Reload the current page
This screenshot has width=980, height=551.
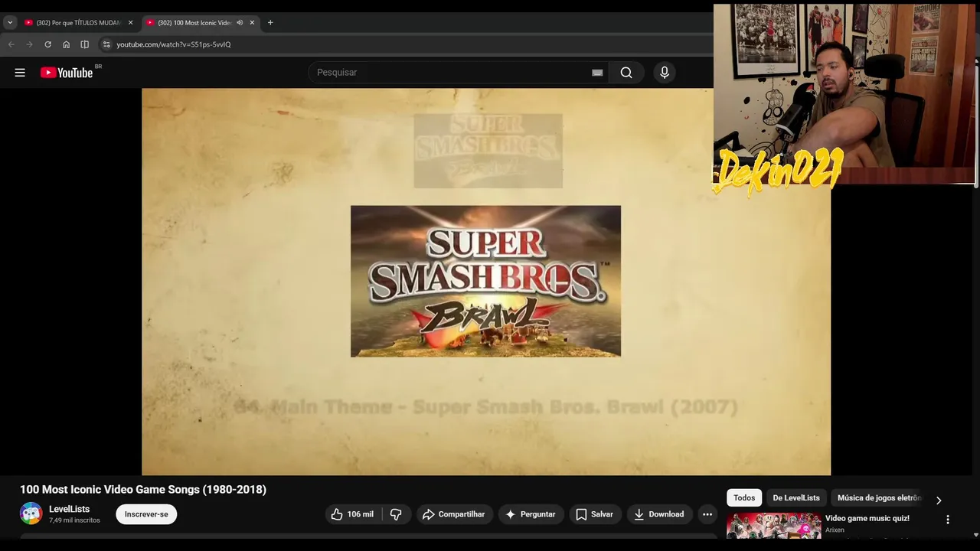(47, 44)
